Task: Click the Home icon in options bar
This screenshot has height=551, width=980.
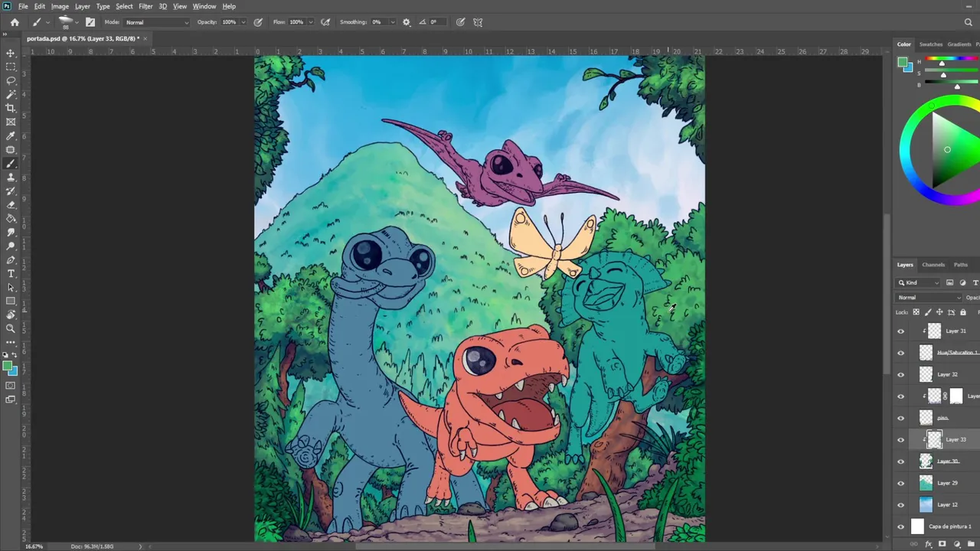Action: point(15,22)
